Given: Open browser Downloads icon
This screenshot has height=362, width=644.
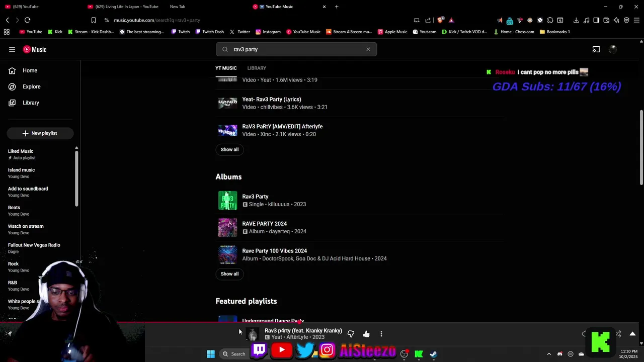Looking at the screenshot, I should (576, 20).
